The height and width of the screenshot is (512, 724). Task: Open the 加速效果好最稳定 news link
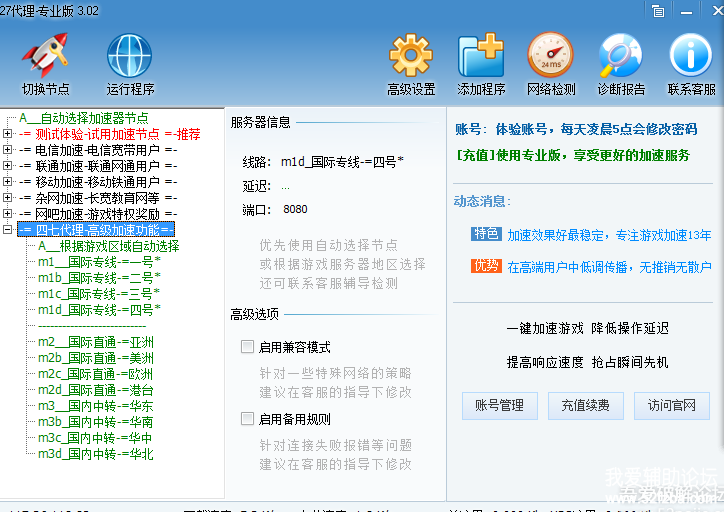pyautogui.click(x=609, y=235)
